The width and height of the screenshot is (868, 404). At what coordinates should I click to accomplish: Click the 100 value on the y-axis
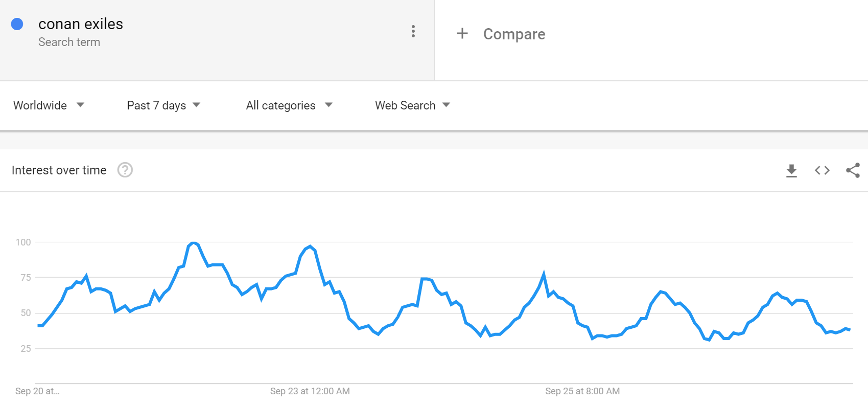click(24, 242)
